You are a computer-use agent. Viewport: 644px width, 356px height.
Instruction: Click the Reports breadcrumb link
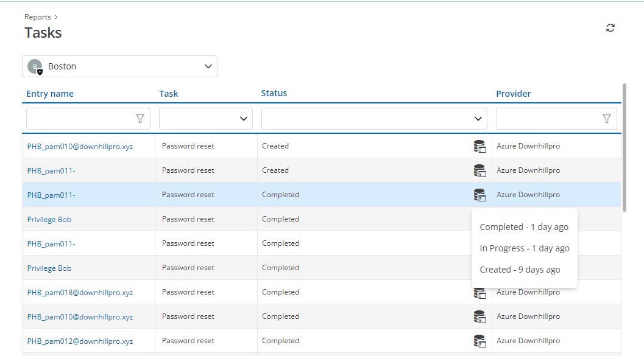point(38,17)
